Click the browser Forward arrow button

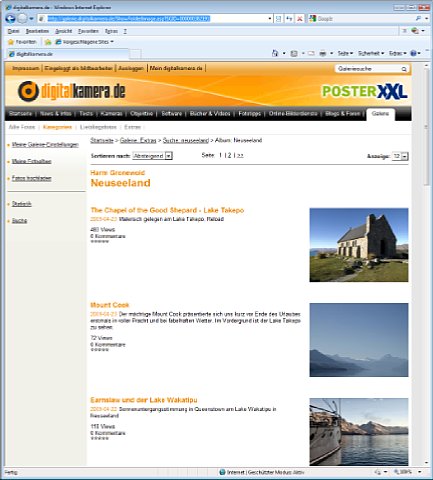pyautogui.click(x=22, y=19)
